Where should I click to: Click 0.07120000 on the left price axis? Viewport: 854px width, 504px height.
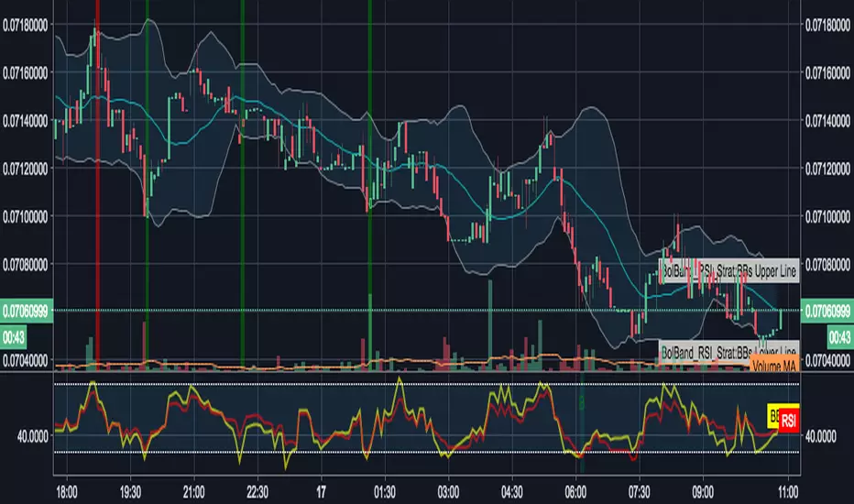pyautogui.click(x=25, y=169)
